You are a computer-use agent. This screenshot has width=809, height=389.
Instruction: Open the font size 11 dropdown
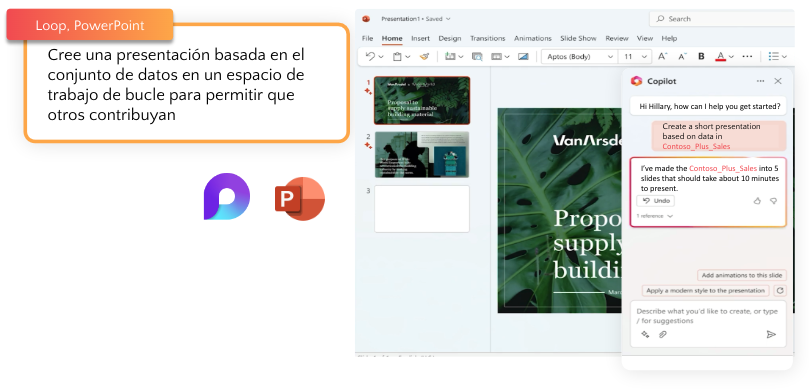point(636,56)
